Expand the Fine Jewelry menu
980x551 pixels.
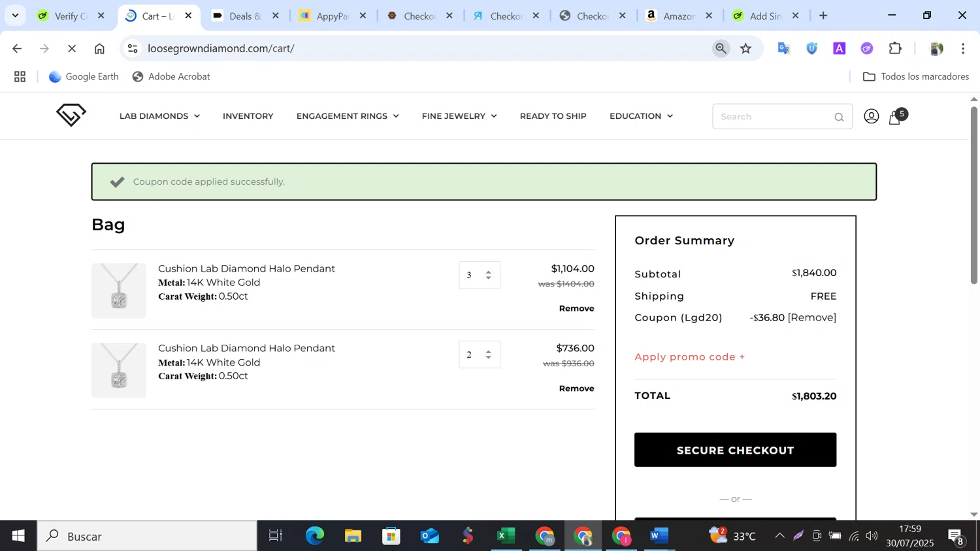point(459,116)
